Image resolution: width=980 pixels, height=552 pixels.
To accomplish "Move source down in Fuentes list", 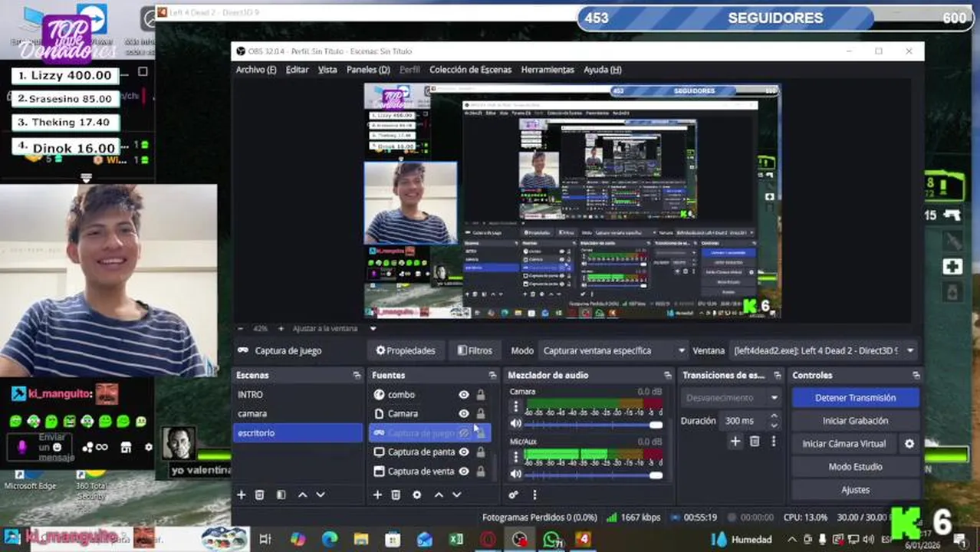I will click(x=457, y=495).
